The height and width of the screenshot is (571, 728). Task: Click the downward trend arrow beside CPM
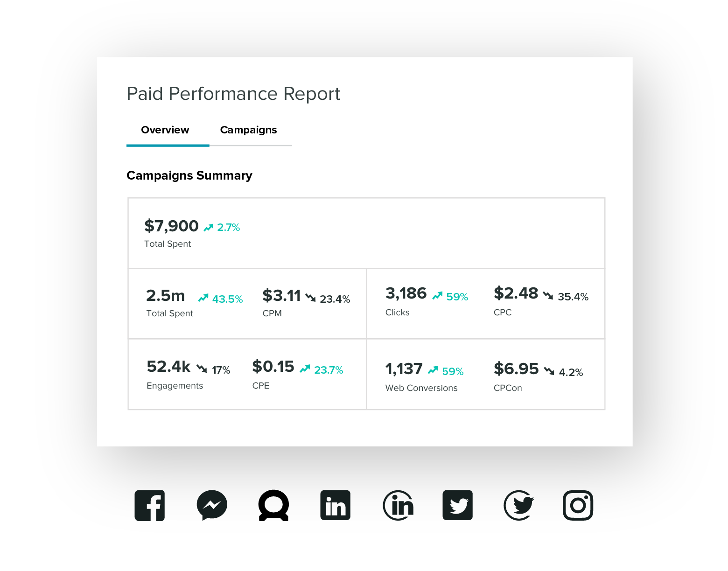point(312,299)
